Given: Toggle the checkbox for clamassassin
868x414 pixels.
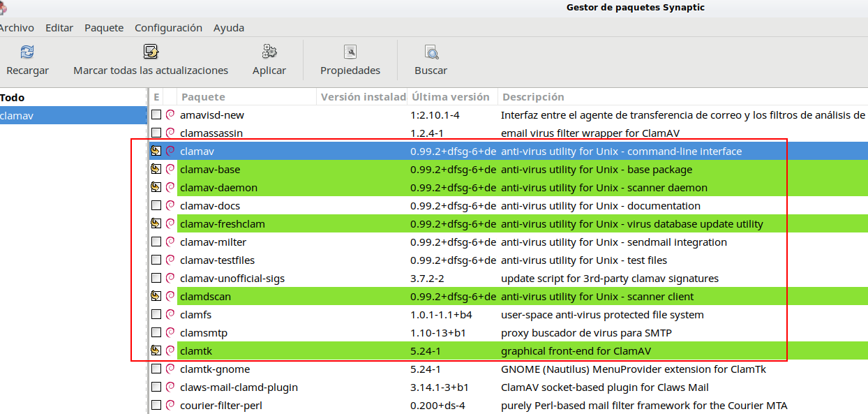Looking at the screenshot, I should 156,133.
